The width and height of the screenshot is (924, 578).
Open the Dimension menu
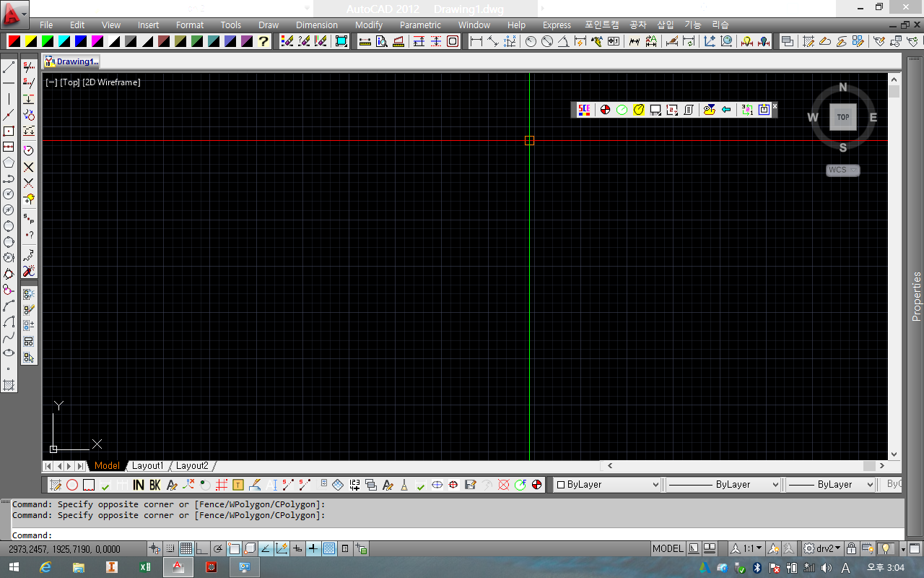tap(317, 25)
